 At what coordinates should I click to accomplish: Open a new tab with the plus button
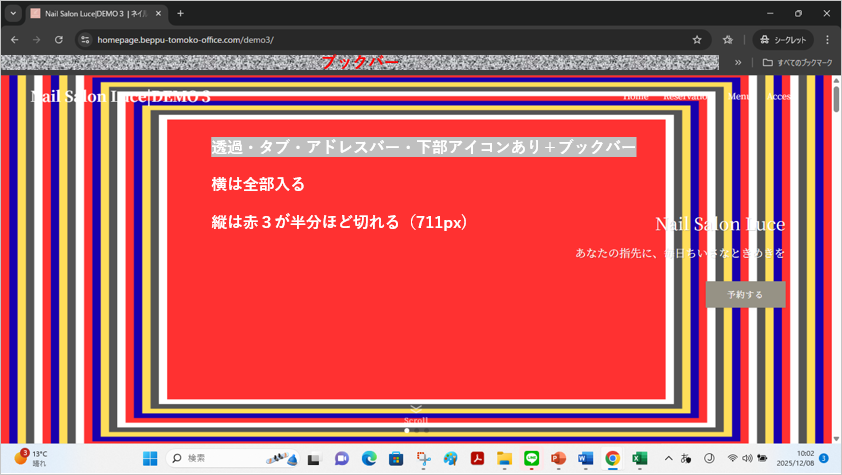[x=180, y=13]
